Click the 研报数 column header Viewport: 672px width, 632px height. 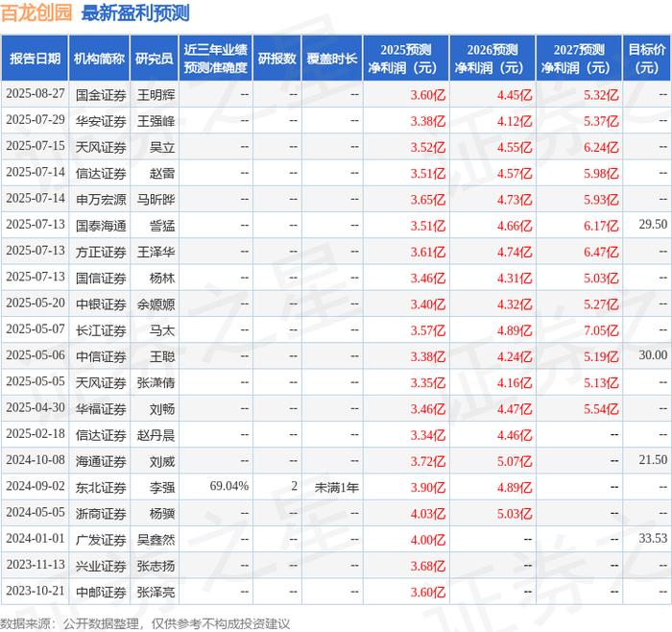click(x=276, y=59)
